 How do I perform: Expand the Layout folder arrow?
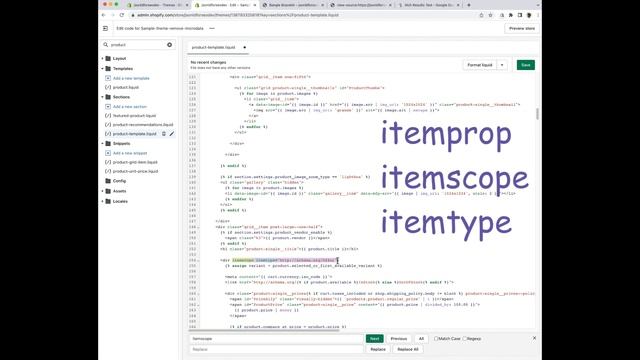[102, 58]
